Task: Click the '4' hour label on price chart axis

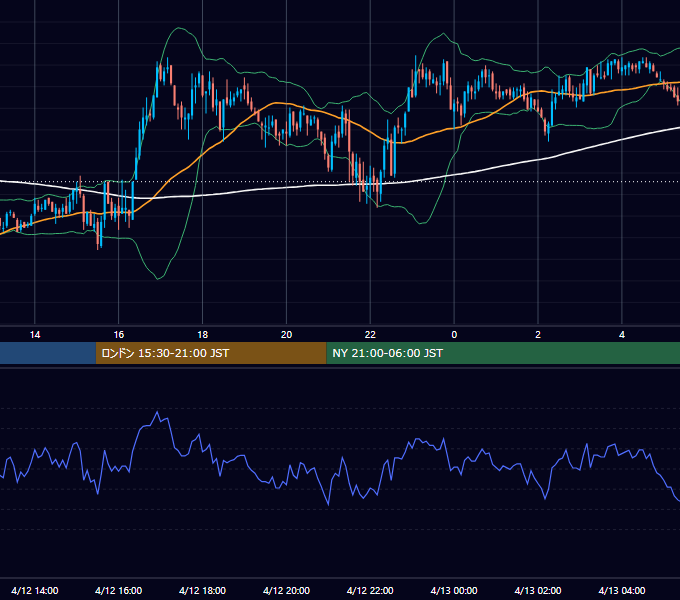Action: pos(622,335)
